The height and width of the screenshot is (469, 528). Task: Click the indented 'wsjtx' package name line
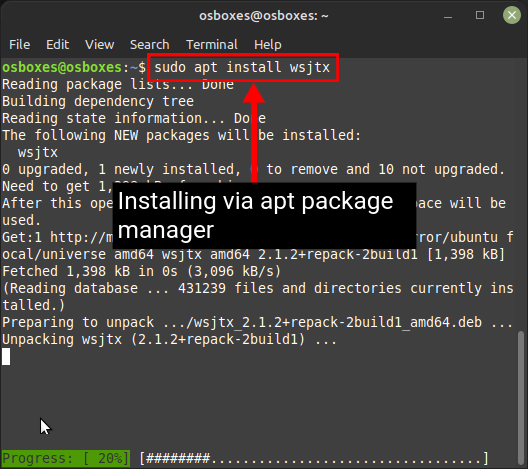tap(38, 153)
